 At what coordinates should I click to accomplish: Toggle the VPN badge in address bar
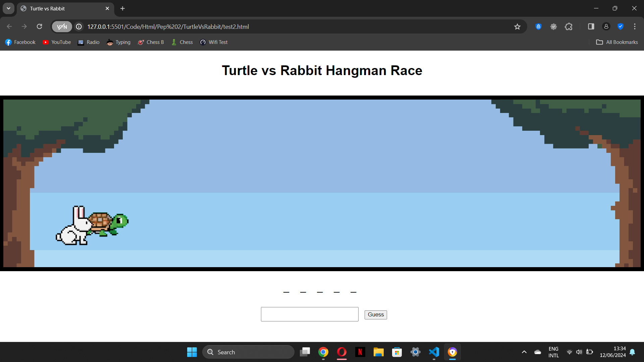[x=62, y=27]
